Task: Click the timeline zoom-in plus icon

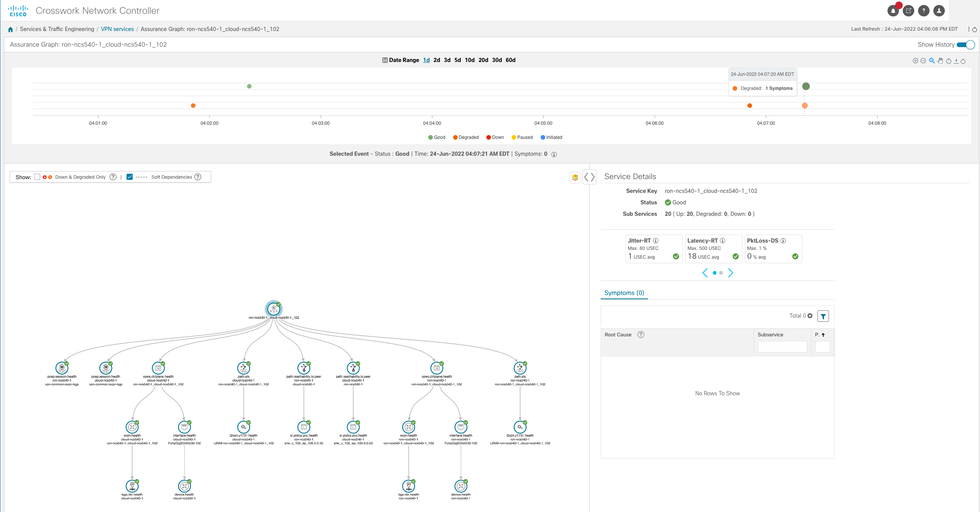Action: pos(915,61)
